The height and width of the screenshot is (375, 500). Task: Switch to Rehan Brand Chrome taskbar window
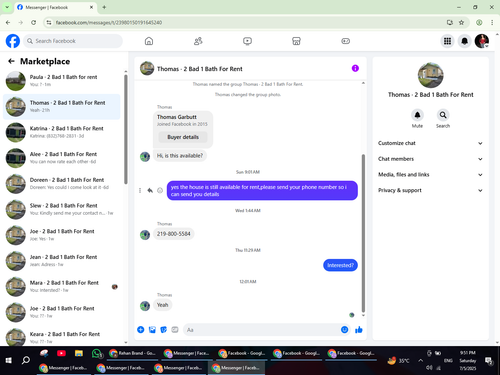coord(132,353)
